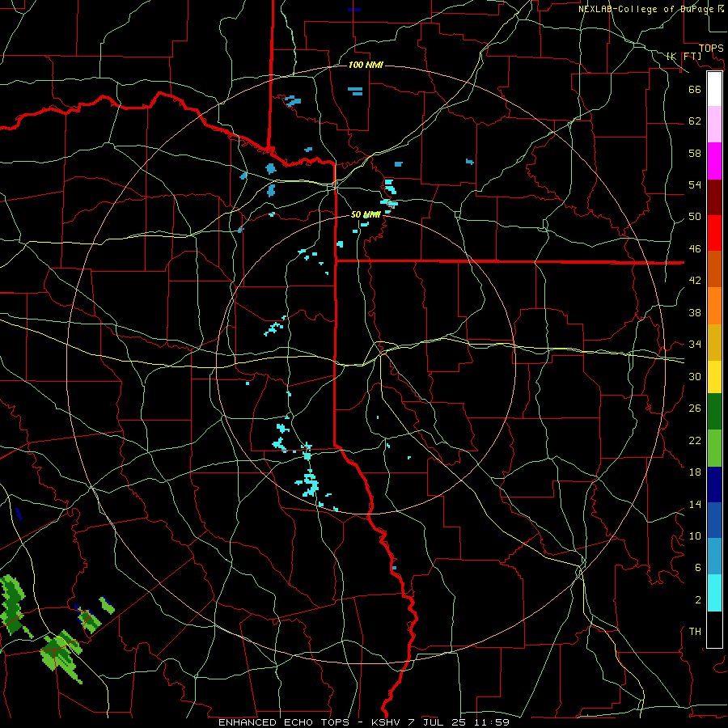Image resolution: width=728 pixels, height=728 pixels.
Task: Click the legend value '34'
Action: tap(695, 345)
